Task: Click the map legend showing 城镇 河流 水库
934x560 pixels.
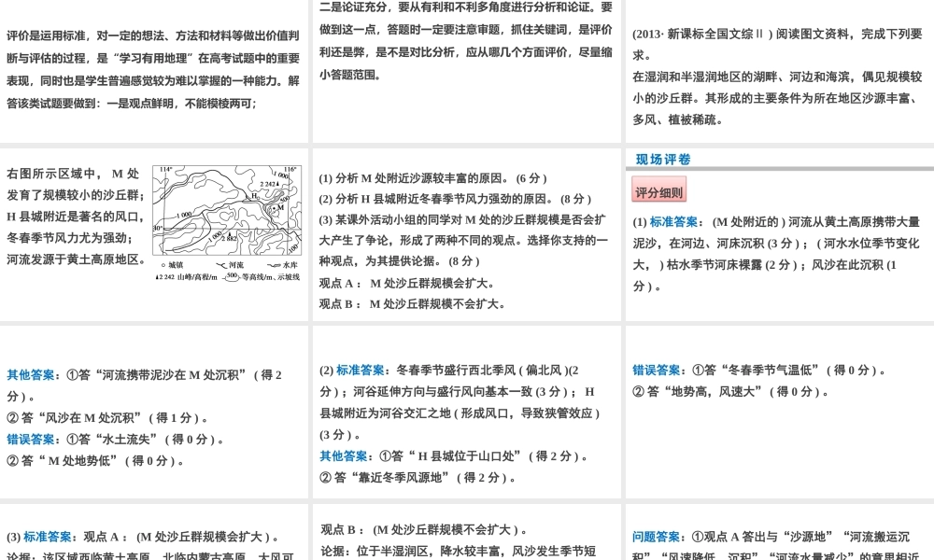Action: [228, 271]
